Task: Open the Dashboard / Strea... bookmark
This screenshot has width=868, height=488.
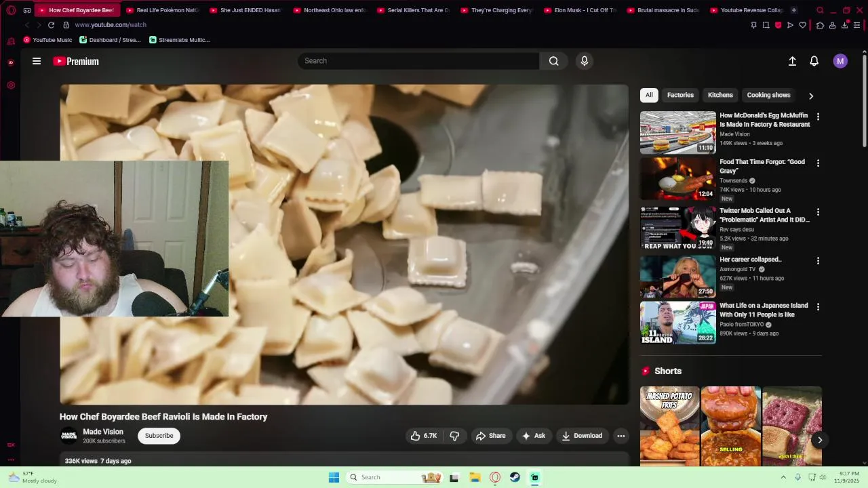Action: pos(110,40)
